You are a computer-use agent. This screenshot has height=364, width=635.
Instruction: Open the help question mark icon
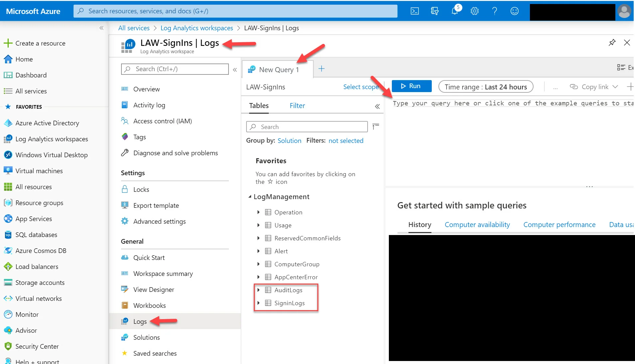pyautogui.click(x=495, y=11)
